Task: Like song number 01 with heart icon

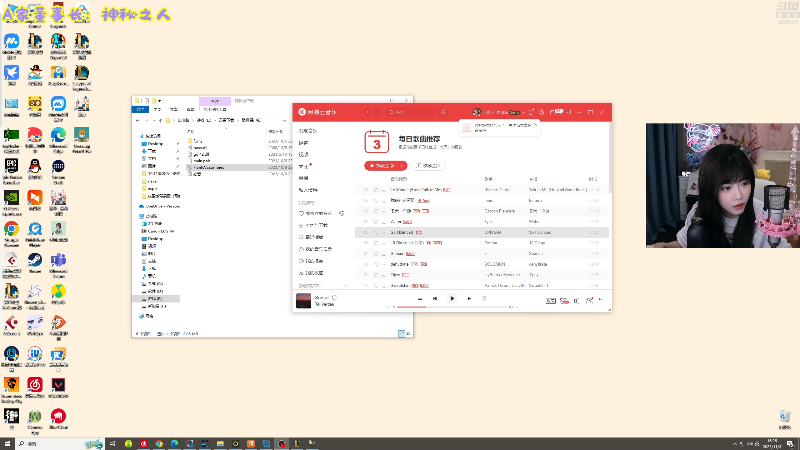Action: 376,190
